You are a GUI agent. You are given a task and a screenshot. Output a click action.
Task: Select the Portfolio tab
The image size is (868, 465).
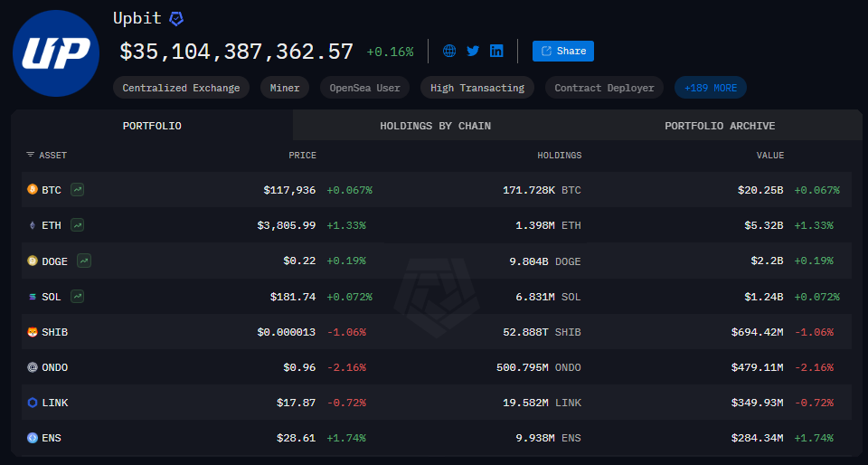point(152,126)
